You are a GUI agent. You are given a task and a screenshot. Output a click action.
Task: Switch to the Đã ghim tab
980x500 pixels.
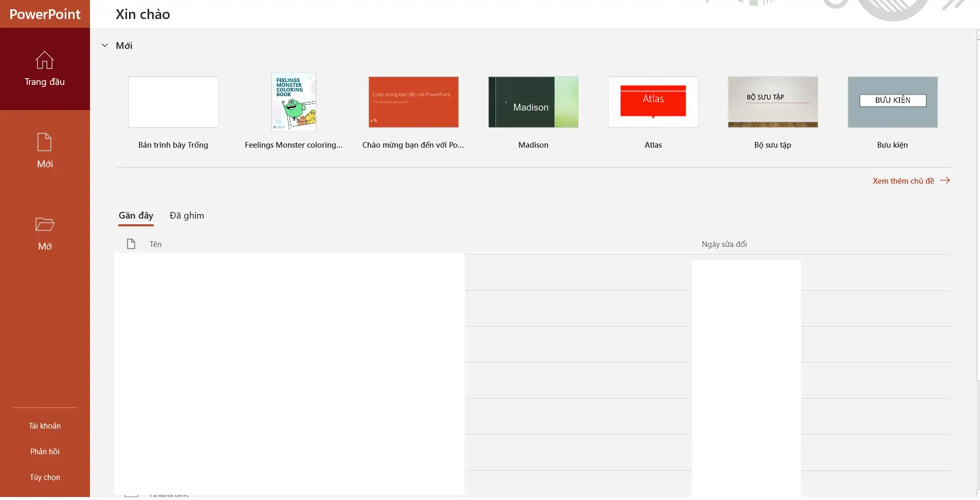coord(187,216)
